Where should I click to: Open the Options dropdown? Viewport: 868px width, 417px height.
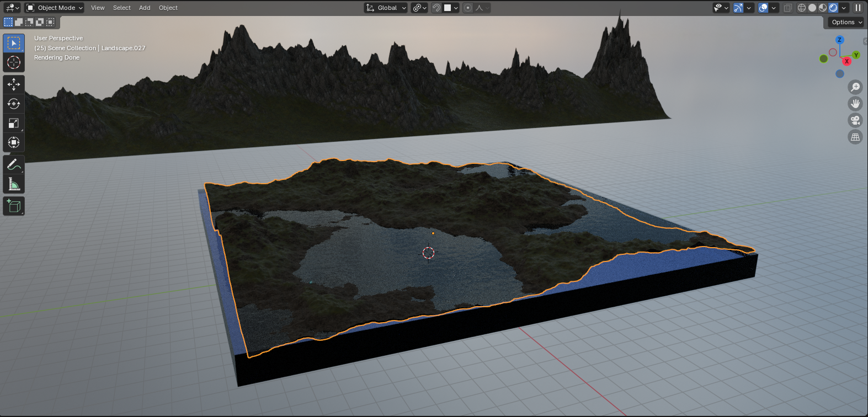coord(846,22)
